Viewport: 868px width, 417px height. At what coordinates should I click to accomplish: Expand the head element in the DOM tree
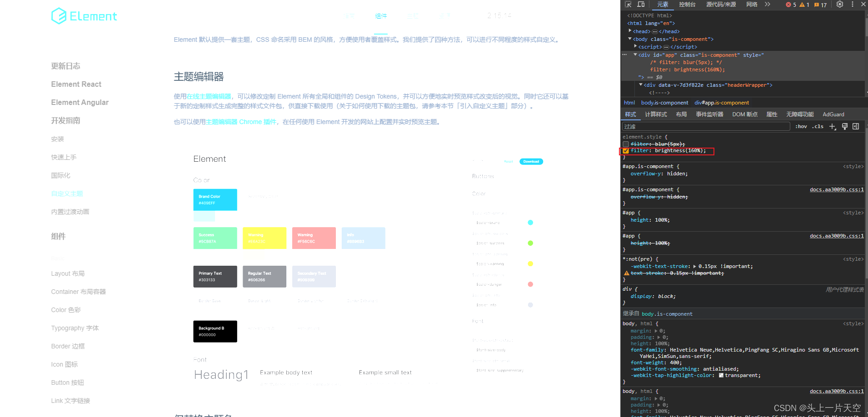[x=629, y=31]
